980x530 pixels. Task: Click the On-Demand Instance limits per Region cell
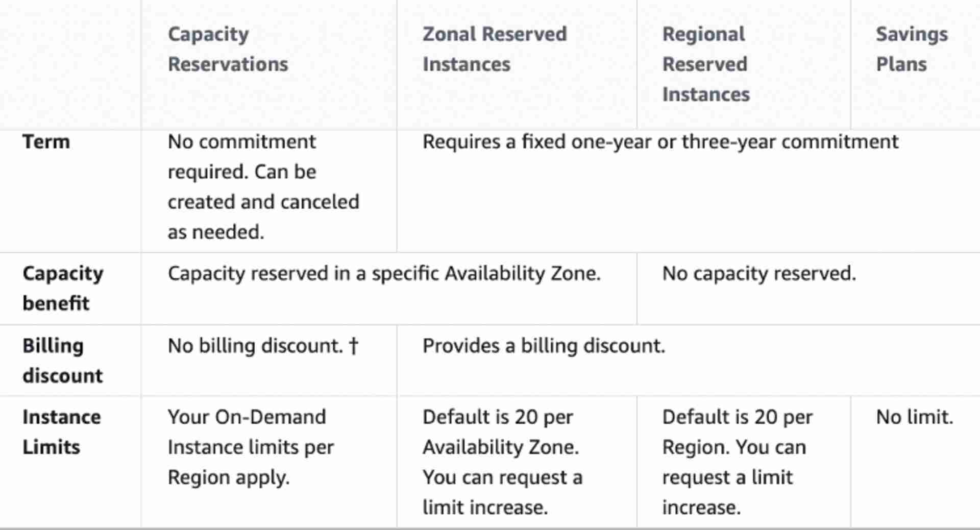[251, 447]
